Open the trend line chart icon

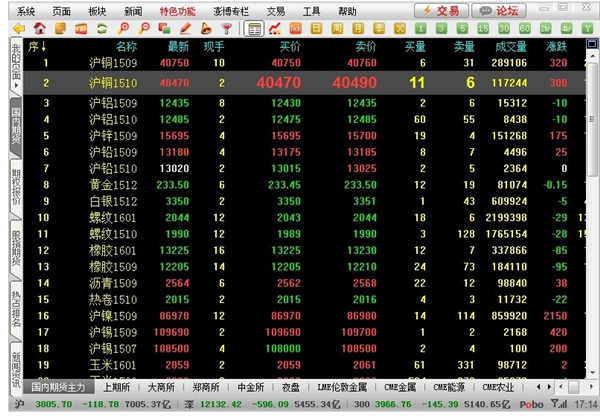pos(275,29)
